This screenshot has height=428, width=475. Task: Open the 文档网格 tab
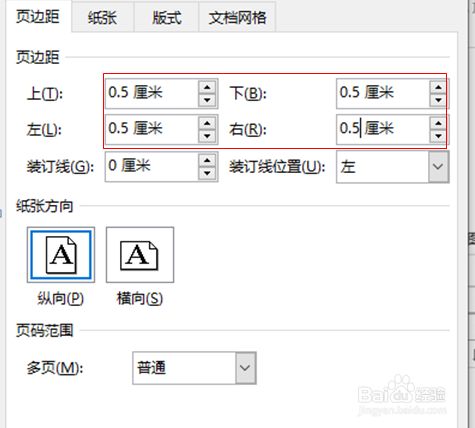(x=237, y=17)
